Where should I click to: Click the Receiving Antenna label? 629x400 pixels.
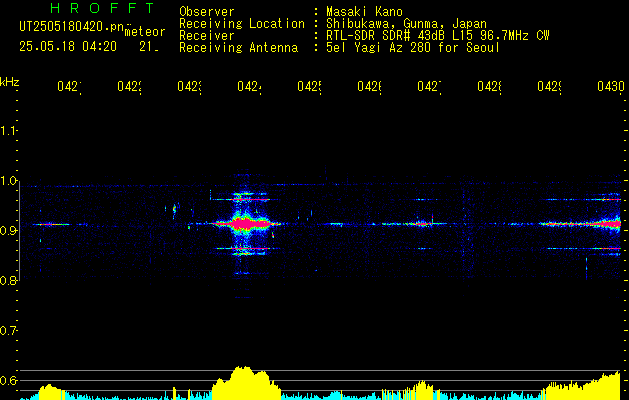(238, 48)
